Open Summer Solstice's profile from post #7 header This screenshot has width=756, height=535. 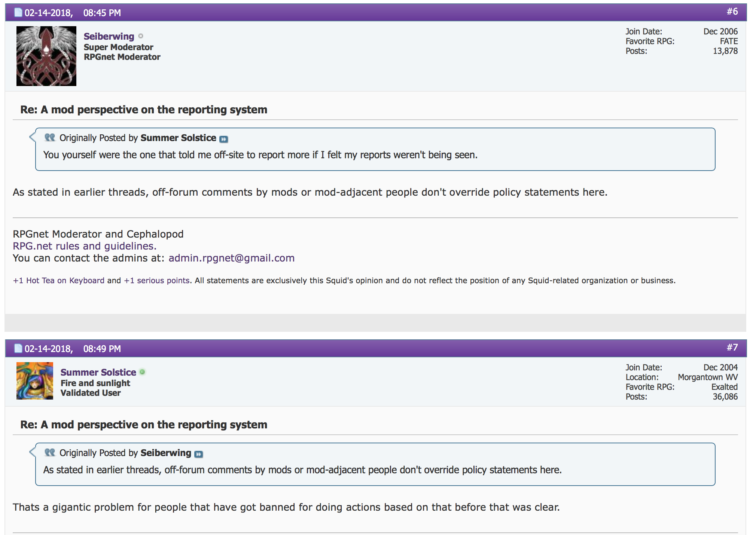(x=98, y=372)
